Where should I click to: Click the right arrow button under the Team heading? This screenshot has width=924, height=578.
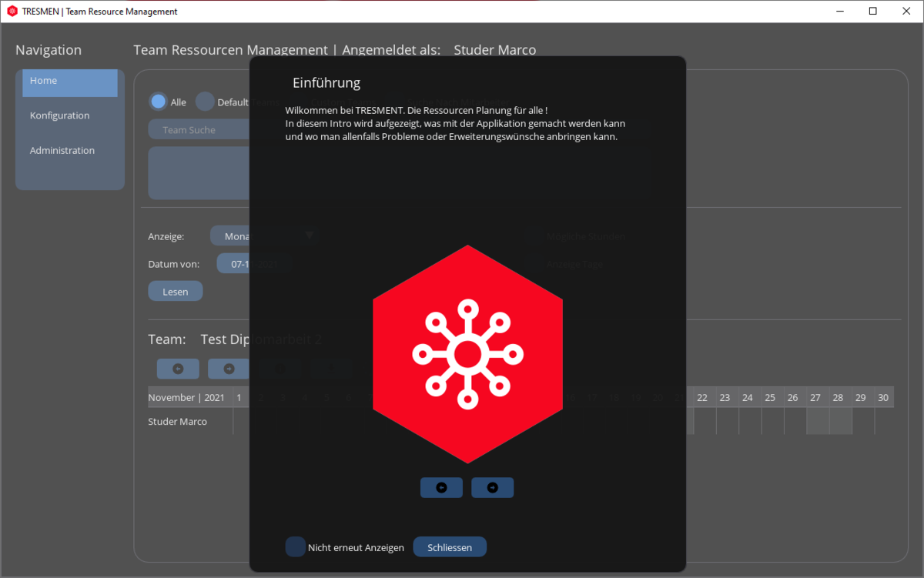(x=229, y=369)
